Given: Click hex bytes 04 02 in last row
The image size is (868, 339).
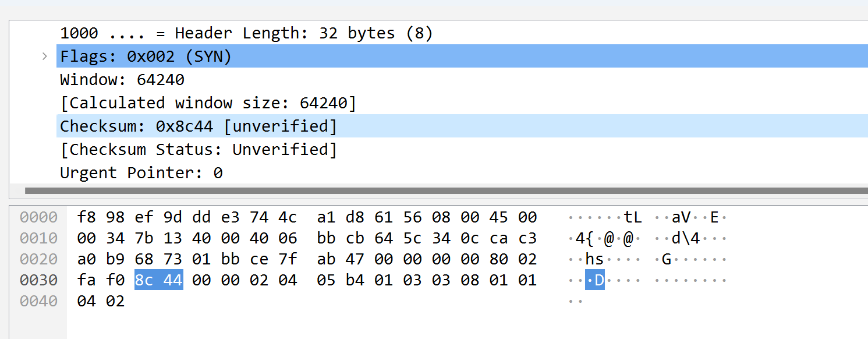Looking at the screenshot, I should 101,301.
